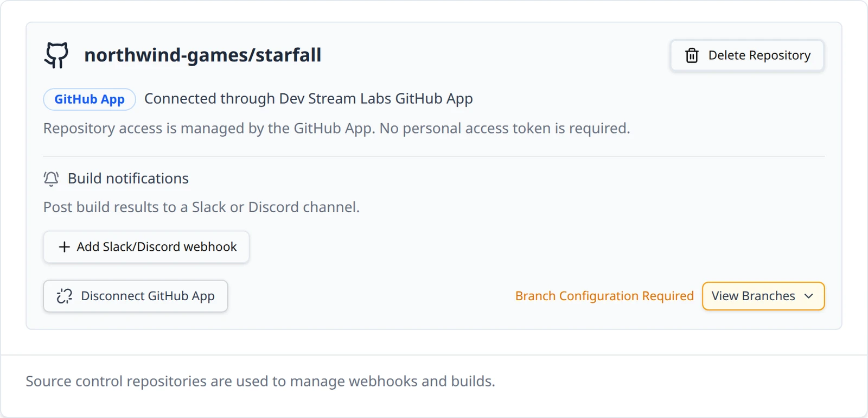Click 'Post build results to a Slack or Discord channel'
Viewport: 868px width, 418px height.
point(201,207)
